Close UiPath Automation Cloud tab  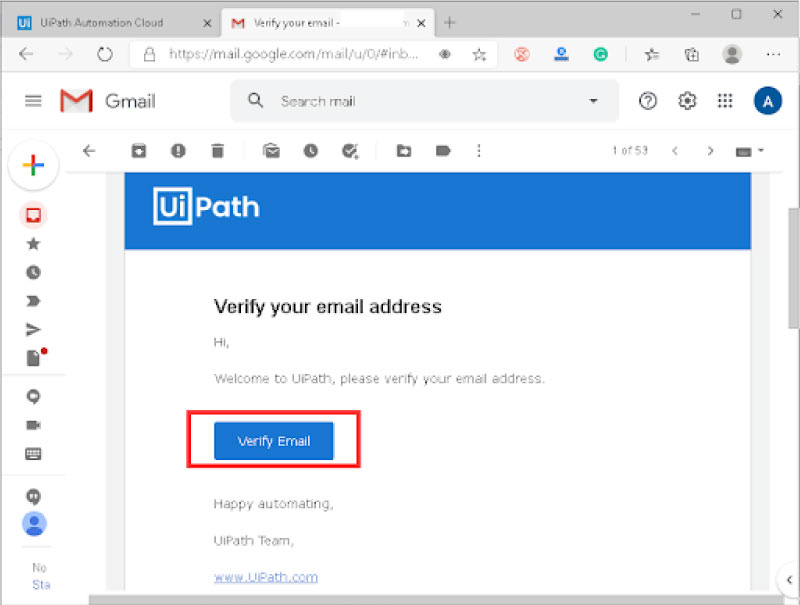point(207,23)
